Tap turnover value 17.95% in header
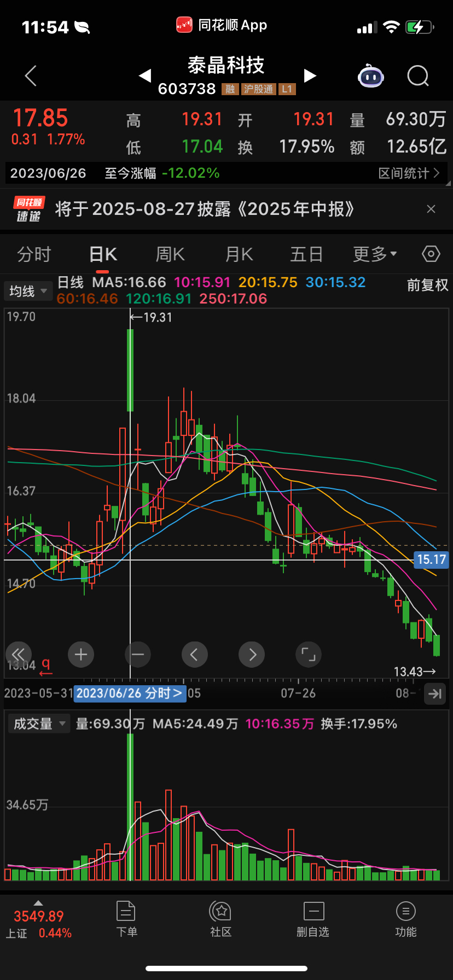 point(306,147)
